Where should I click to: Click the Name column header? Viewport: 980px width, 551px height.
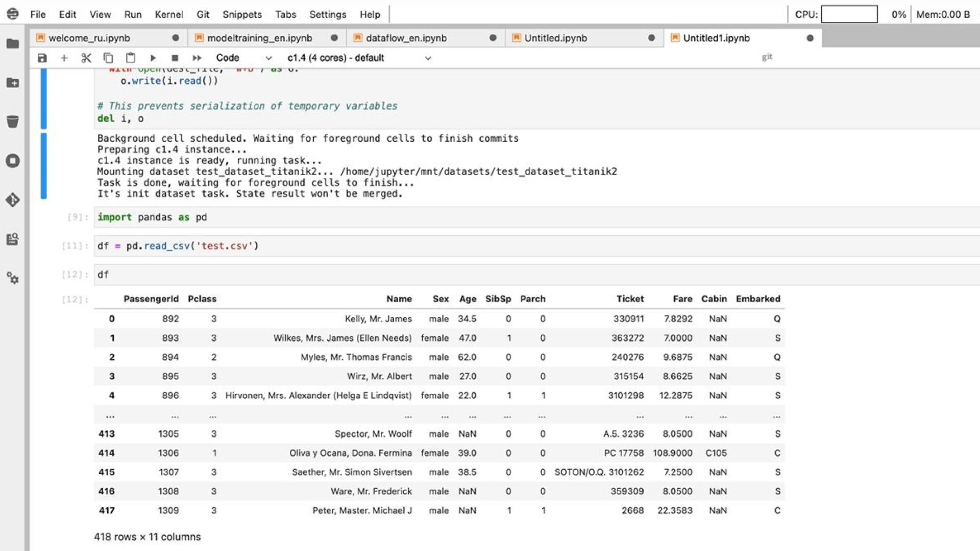[x=399, y=299]
